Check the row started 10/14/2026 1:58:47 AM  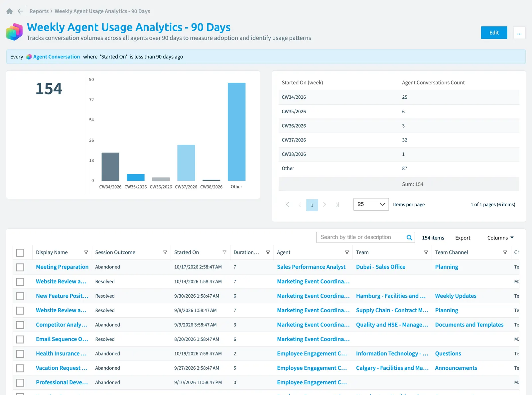click(20, 282)
